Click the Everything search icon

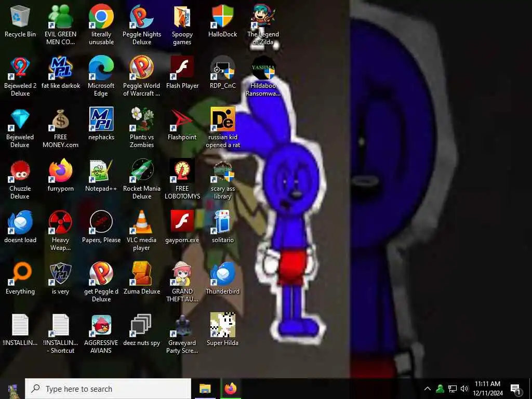pos(20,274)
